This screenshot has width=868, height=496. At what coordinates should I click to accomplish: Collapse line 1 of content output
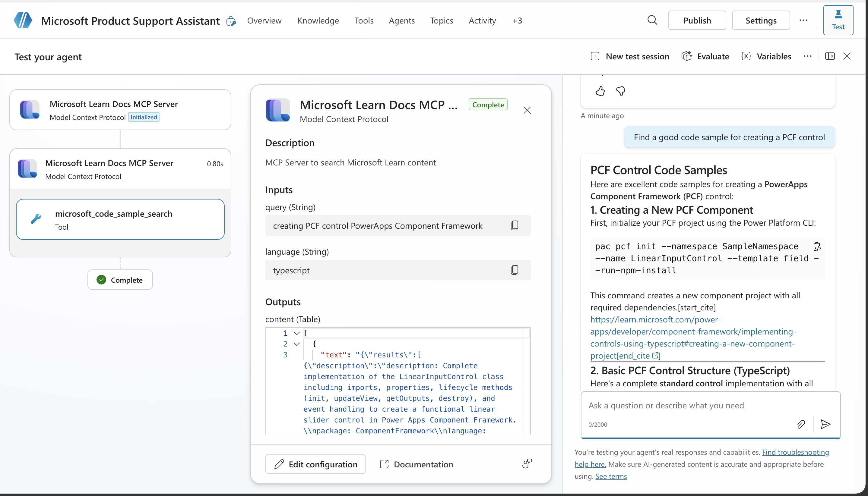click(x=296, y=333)
